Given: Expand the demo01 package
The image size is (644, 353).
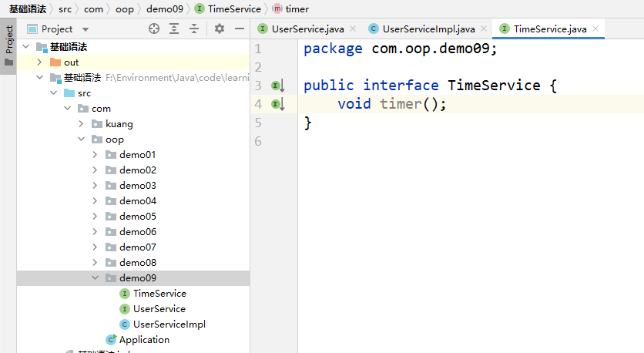Looking at the screenshot, I should point(95,154).
